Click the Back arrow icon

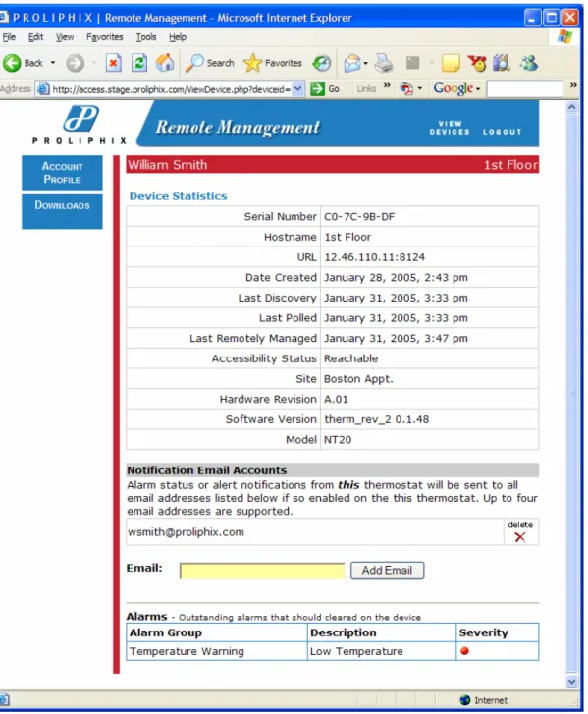pos(13,63)
